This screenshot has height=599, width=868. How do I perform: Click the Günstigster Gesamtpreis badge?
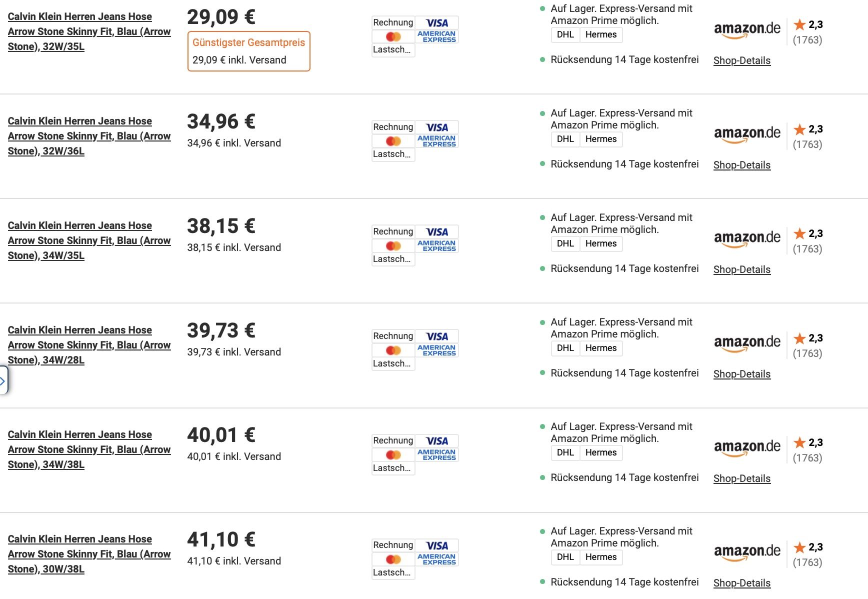[248, 43]
